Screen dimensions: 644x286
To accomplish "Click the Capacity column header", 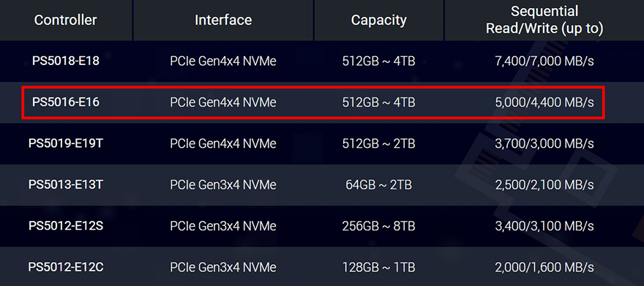I will click(x=378, y=20).
